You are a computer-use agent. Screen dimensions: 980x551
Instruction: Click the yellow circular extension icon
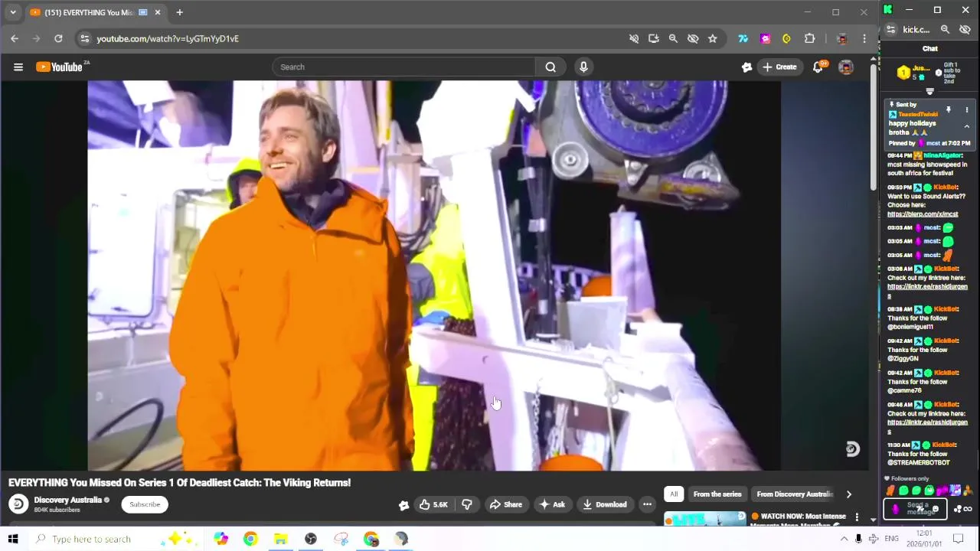pos(786,38)
